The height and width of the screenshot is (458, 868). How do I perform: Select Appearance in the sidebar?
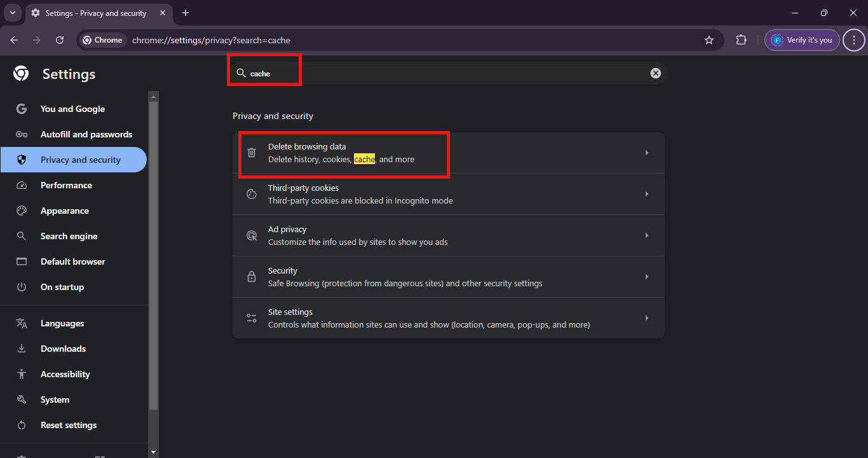[64, 211]
